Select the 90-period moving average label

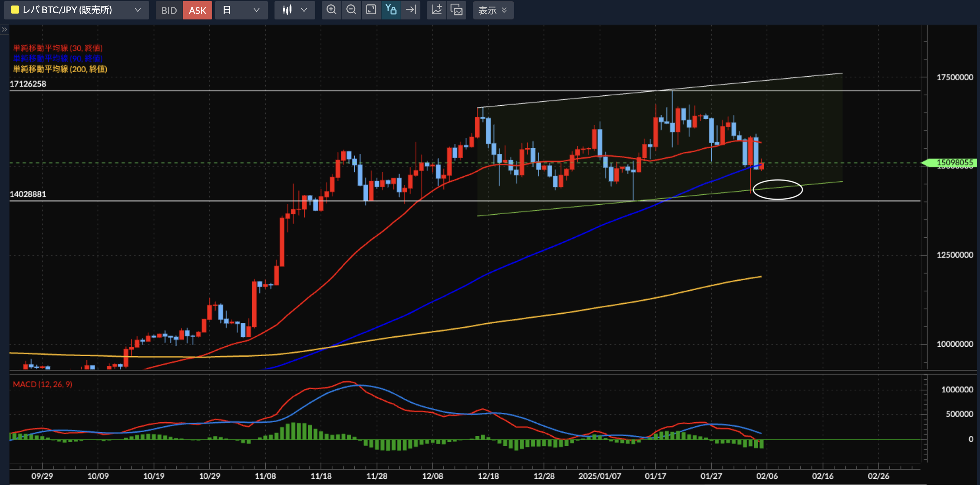pos(58,58)
